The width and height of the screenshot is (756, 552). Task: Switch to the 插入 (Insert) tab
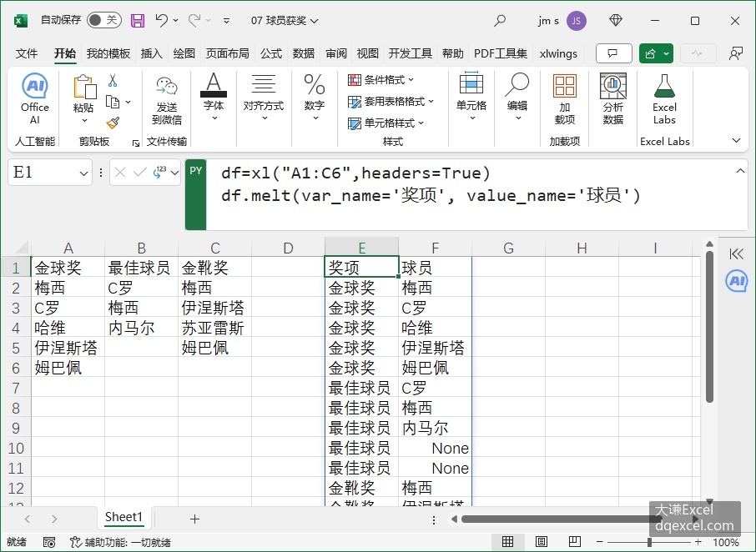pyautogui.click(x=151, y=53)
